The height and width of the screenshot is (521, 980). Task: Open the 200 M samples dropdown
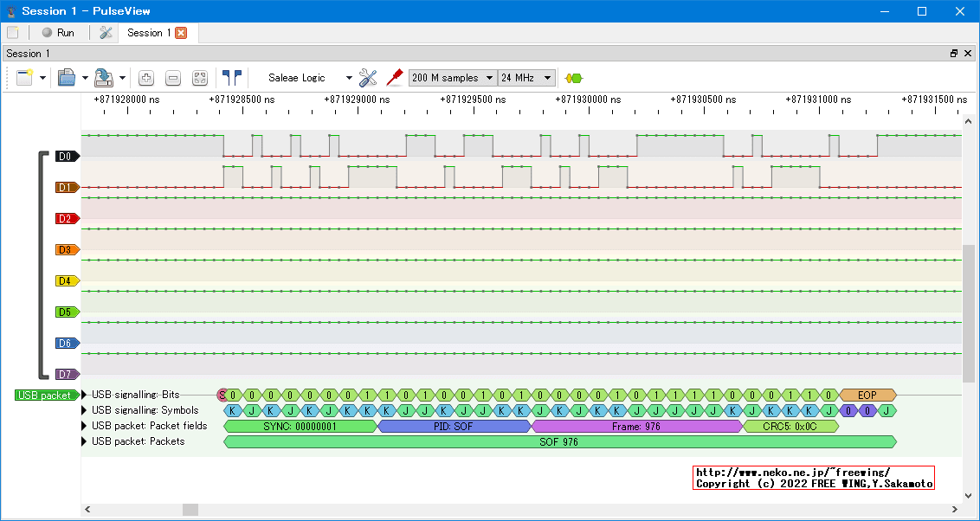[452, 78]
